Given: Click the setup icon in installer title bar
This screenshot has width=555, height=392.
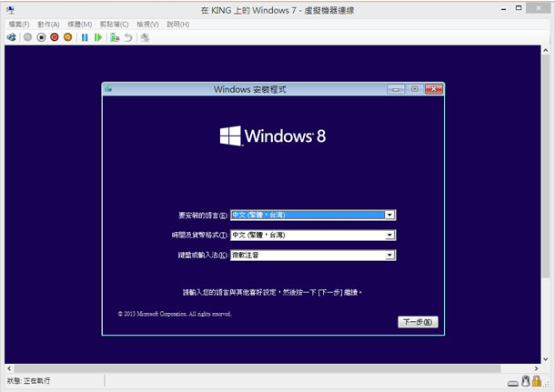Looking at the screenshot, I should (x=108, y=89).
